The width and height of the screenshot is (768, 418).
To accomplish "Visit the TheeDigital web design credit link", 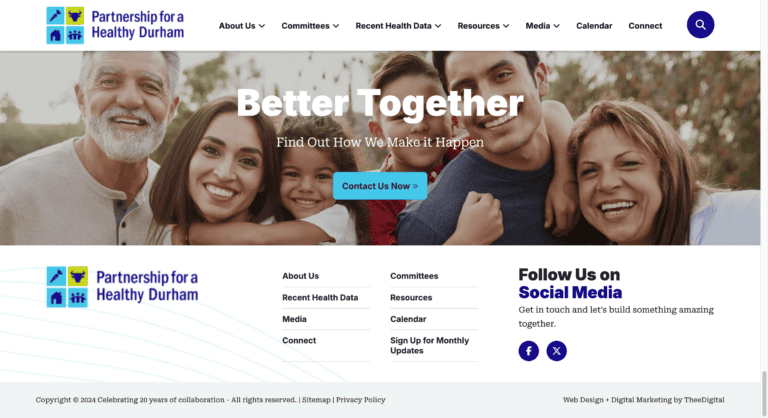I will point(704,400).
